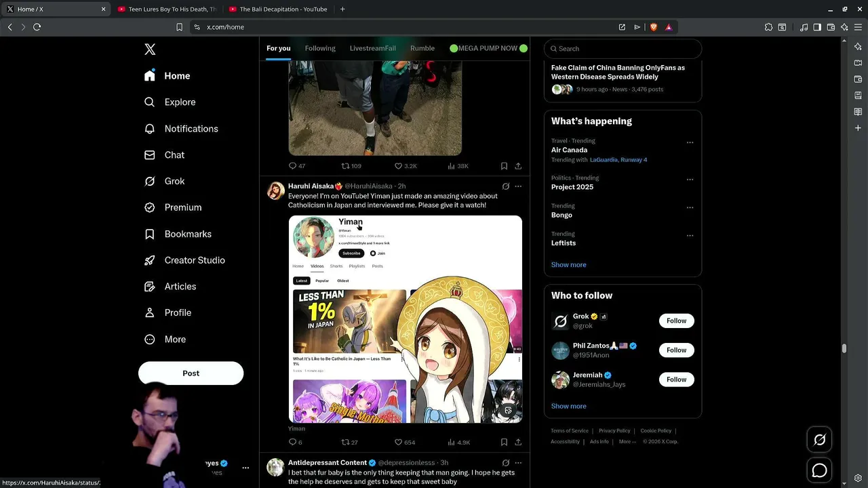This screenshot has height=488, width=868.
Task: Reply to the post with 47 replies
Action: tap(297, 166)
